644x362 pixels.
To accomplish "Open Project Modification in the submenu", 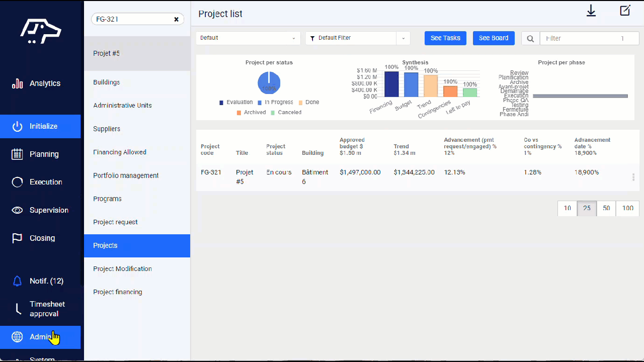I will (122, 268).
